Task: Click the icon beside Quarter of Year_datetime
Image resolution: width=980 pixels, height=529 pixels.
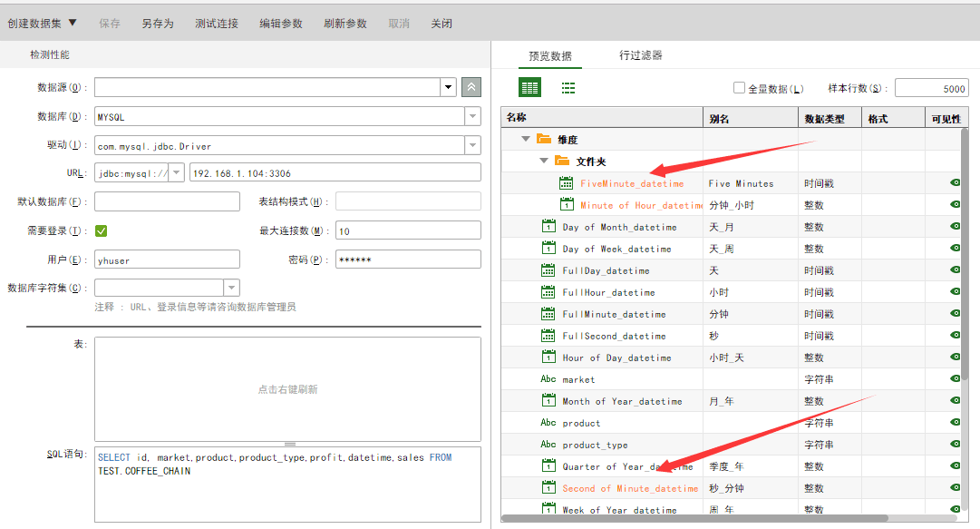Action: [548, 466]
